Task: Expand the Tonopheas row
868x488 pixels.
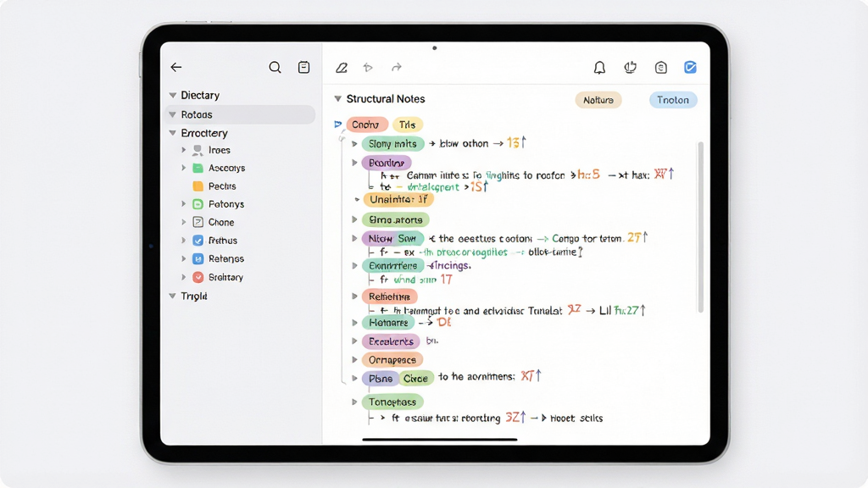Action: click(355, 402)
